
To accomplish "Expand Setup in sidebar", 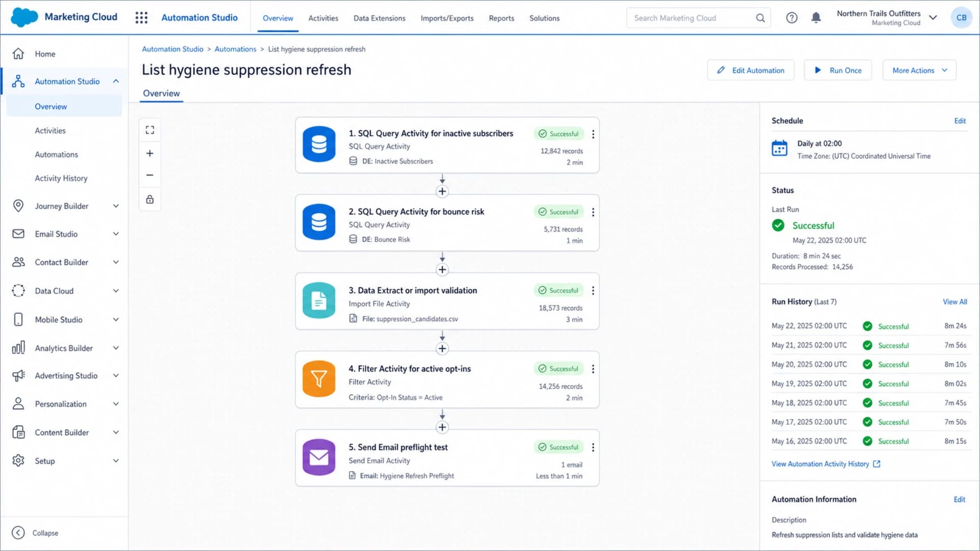I will tap(116, 461).
